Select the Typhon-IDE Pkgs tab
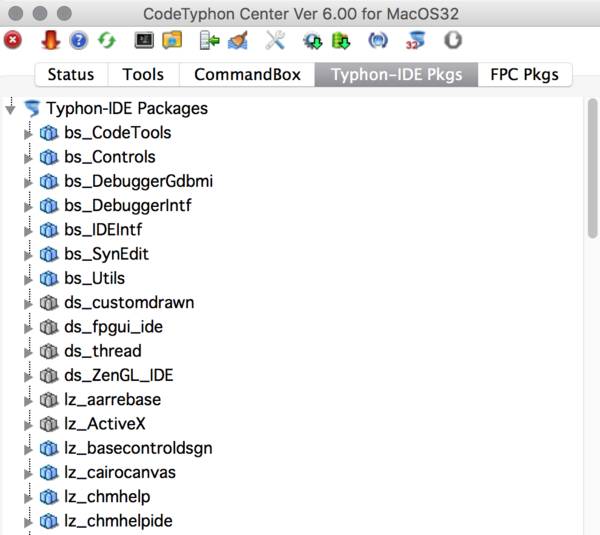 click(396, 74)
